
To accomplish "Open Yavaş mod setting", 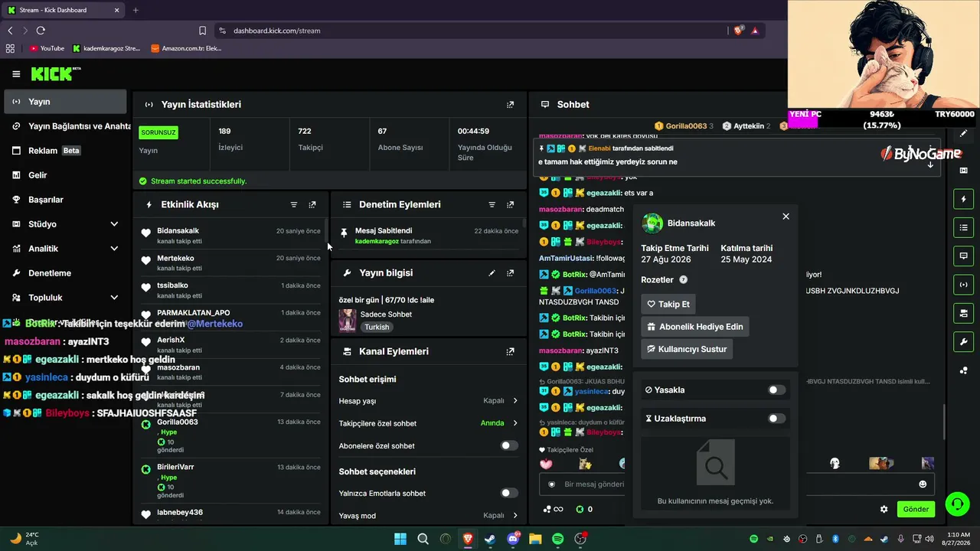I will pyautogui.click(x=428, y=516).
